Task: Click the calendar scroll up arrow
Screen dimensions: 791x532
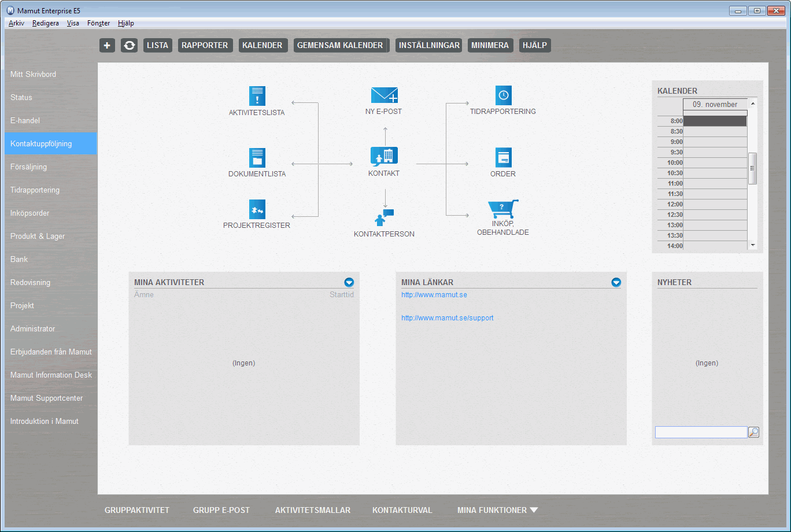Action: tap(753, 103)
